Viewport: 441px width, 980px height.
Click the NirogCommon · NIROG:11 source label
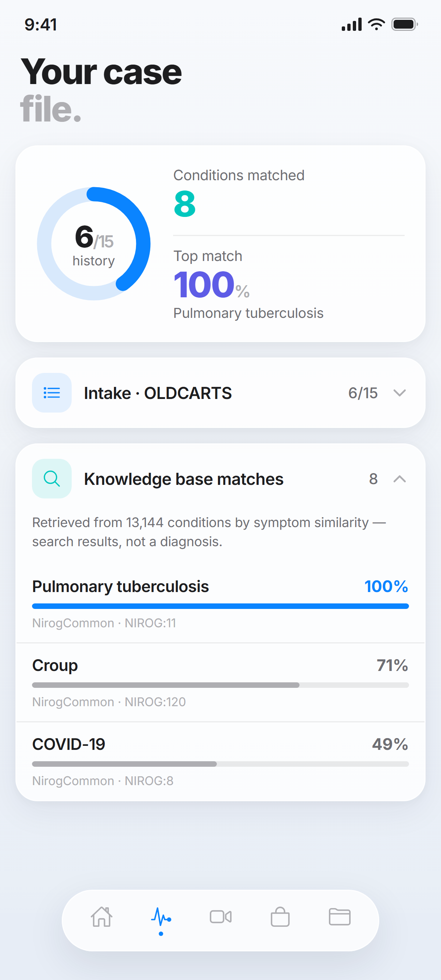click(x=104, y=623)
